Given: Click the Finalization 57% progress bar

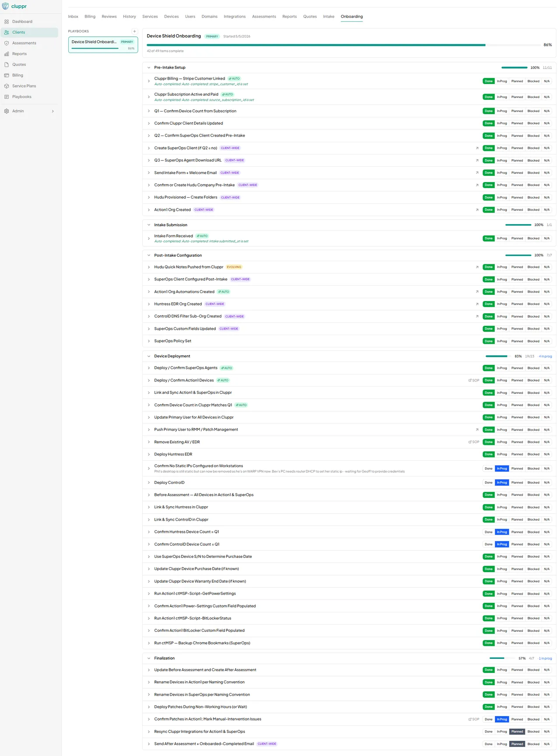Looking at the screenshot, I should click(x=502, y=658).
